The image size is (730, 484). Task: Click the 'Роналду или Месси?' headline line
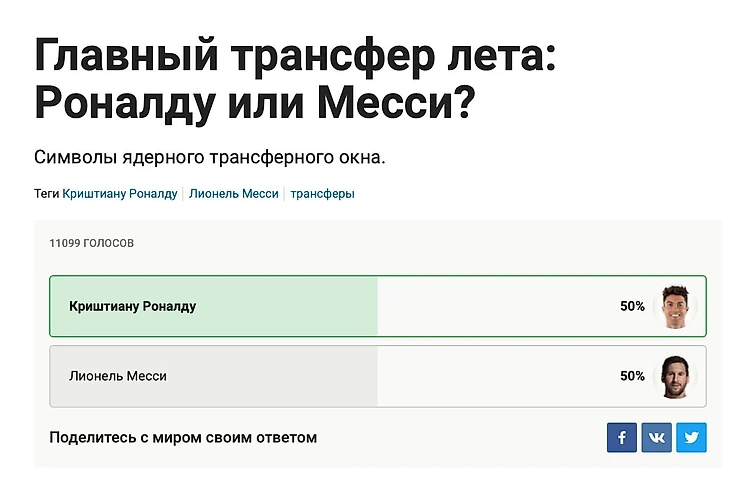pos(255,103)
